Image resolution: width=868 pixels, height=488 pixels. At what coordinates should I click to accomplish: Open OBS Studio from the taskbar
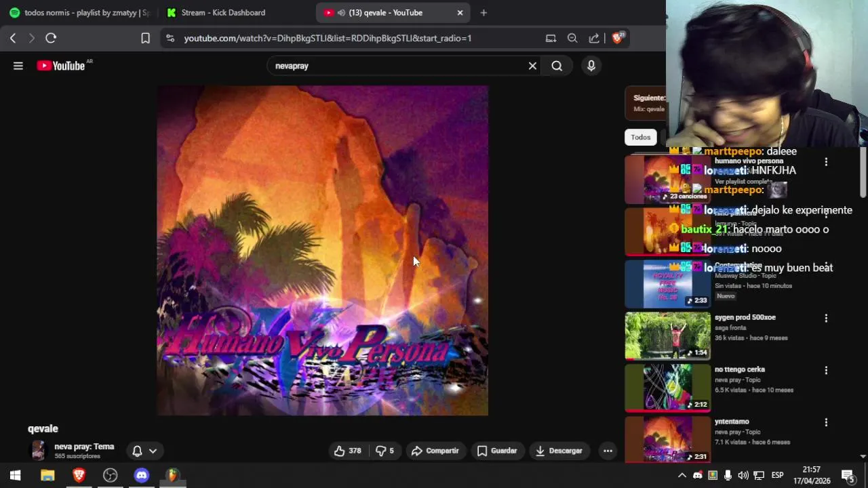click(110, 475)
